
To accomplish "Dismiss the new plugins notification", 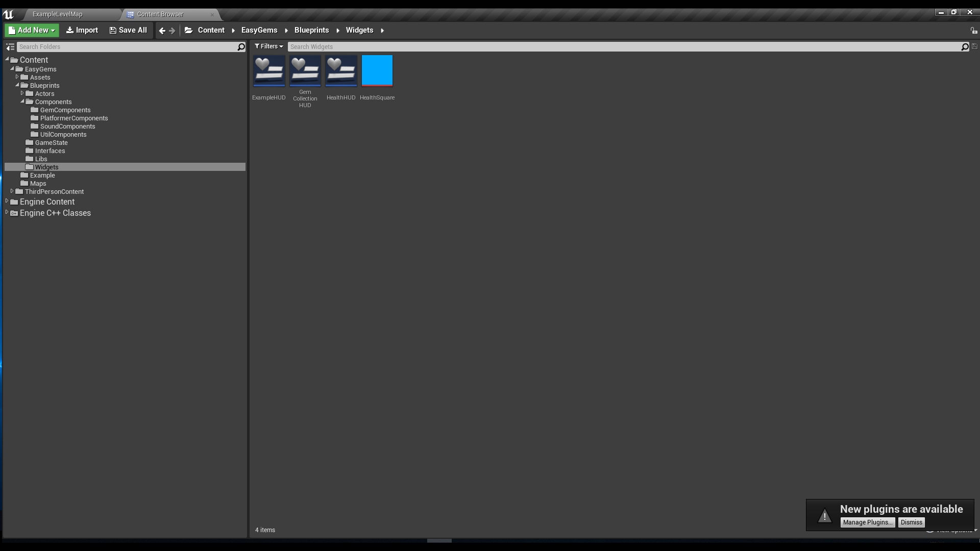I will pos(911,522).
